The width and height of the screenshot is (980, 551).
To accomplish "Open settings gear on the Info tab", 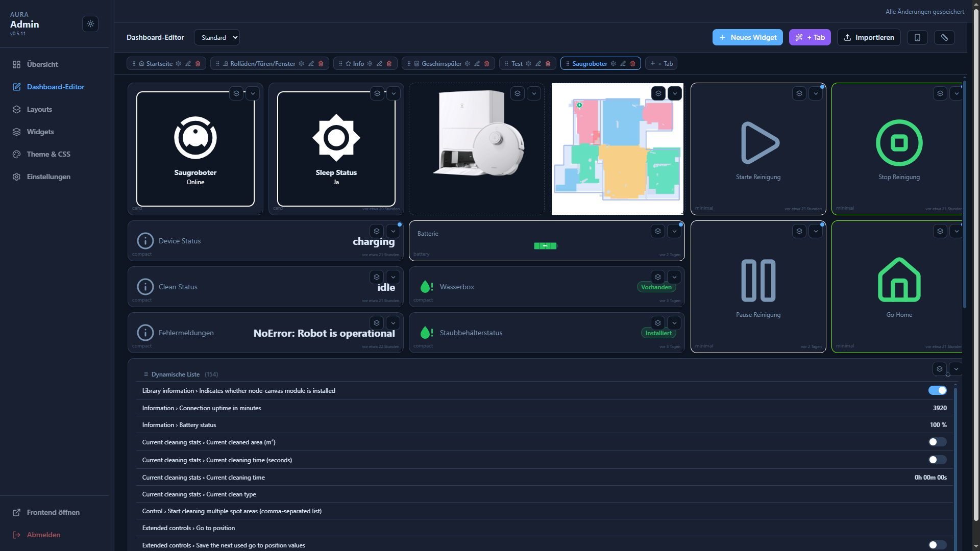I will pos(370,63).
